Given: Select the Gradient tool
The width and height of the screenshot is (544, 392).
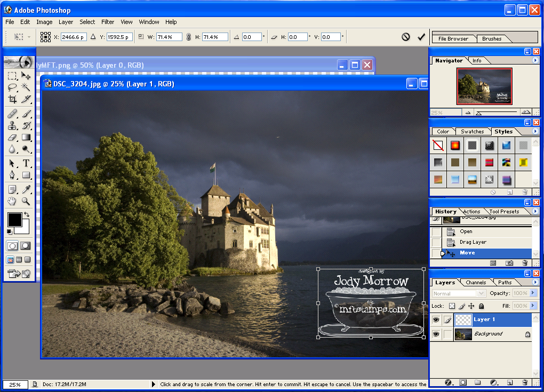Looking at the screenshot, I should click(26, 138).
